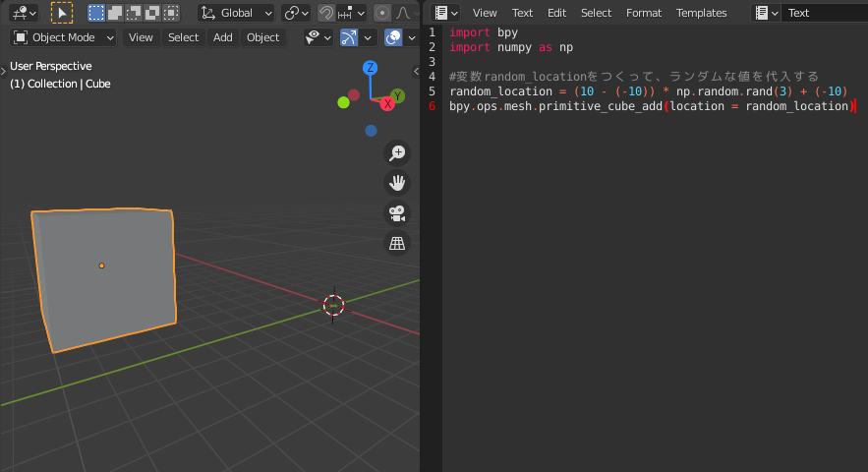Toggle viewport gizmos
This screenshot has height=472, width=868.
pos(349,37)
